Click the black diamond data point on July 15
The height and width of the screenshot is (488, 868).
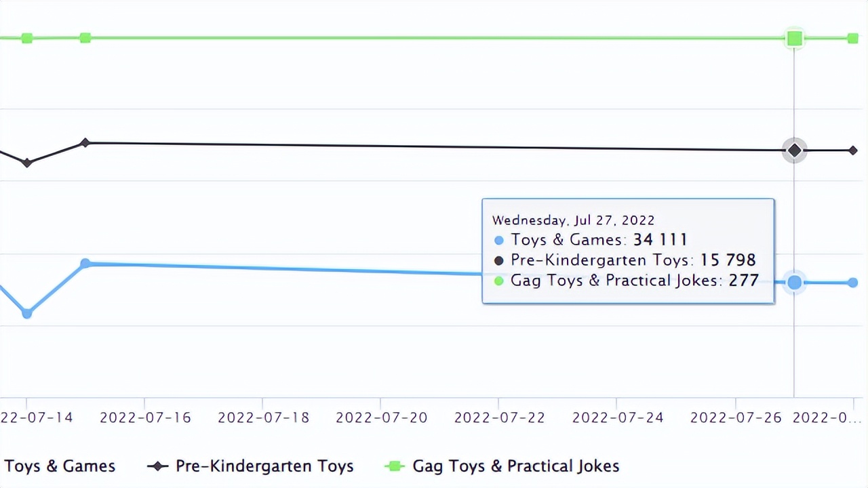point(85,143)
